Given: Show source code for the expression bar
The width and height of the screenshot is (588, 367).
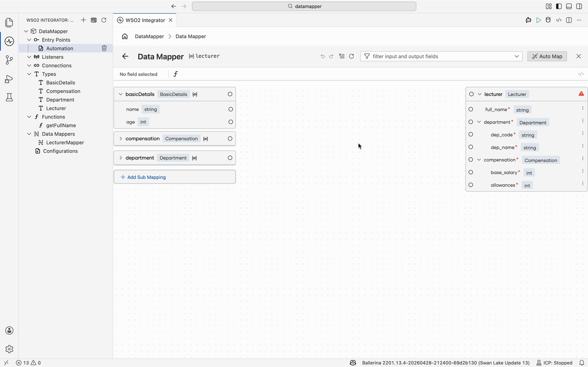Looking at the screenshot, I should pyautogui.click(x=581, y=74).
